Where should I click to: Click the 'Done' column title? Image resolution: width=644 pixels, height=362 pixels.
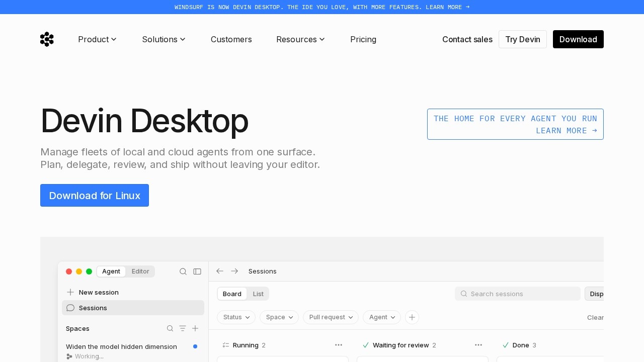coord(521,345)
